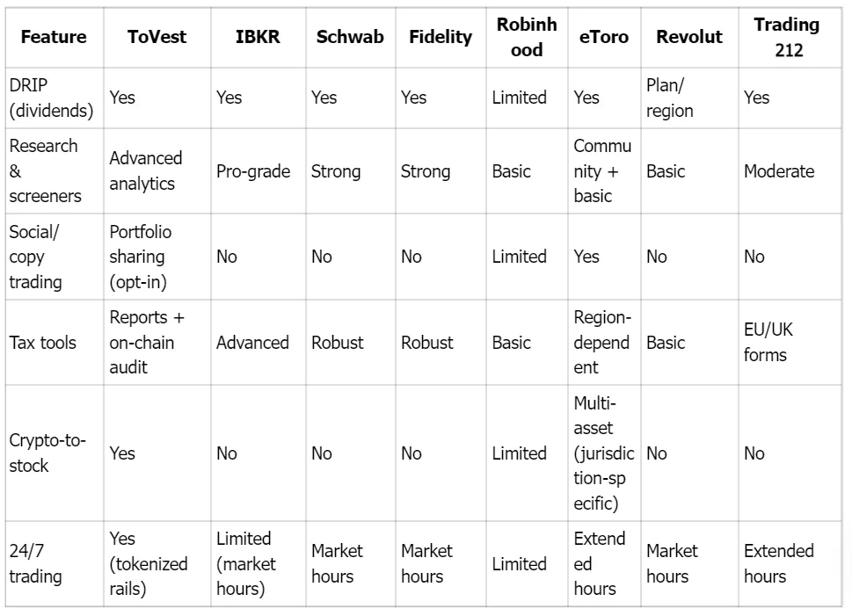The width and height of the screenshot is (852, 616).
Task: Click the eToro header cell
Action: pyautogui.click(x=602, y=37)
